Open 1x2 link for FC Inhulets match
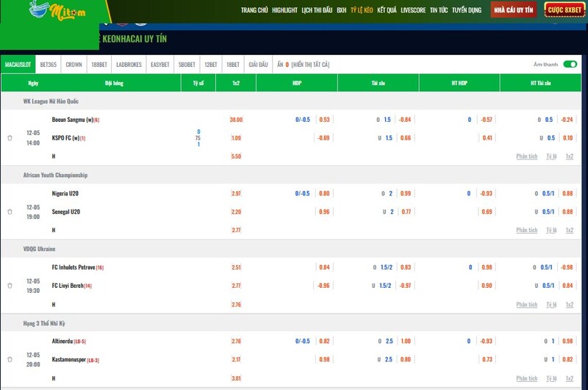 569,305
